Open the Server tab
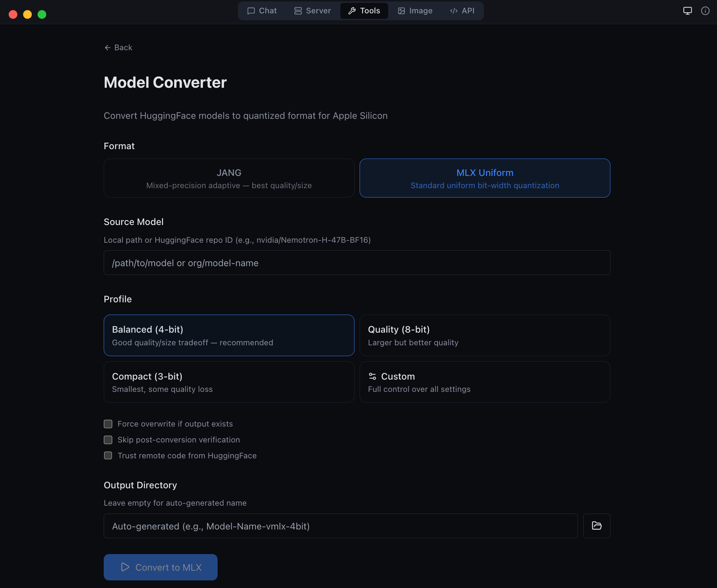This screenshot has height=588, width=717. [313, 11]
